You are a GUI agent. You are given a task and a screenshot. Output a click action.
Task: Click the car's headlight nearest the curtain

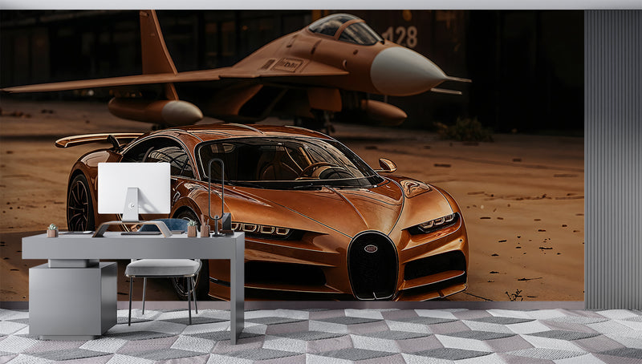tap(436, 221)
